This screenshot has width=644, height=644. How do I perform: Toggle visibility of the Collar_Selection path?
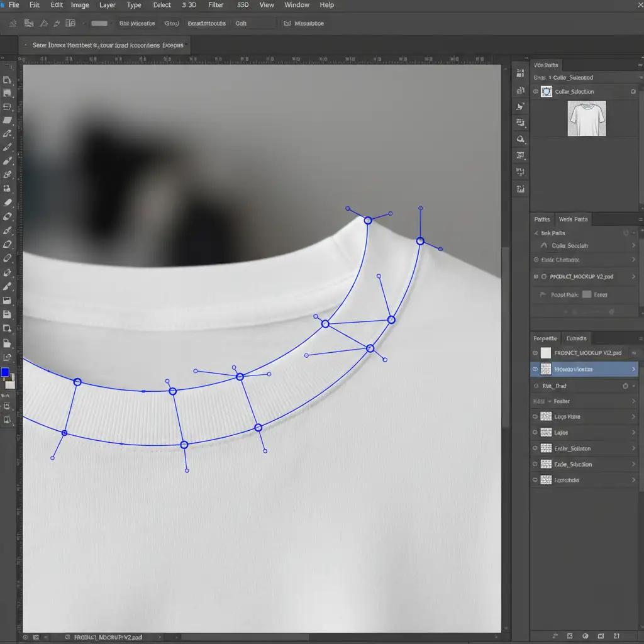[535, 92]
